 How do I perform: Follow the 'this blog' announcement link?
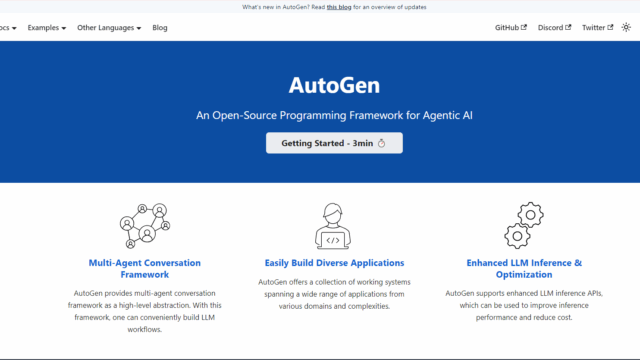[339, 7]
